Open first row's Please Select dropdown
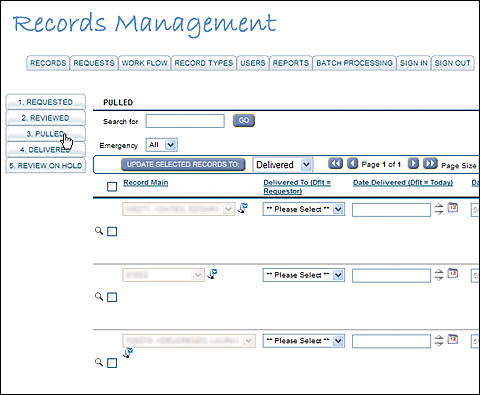The height and width of the screenshot is (395, 480). point(304,209)
